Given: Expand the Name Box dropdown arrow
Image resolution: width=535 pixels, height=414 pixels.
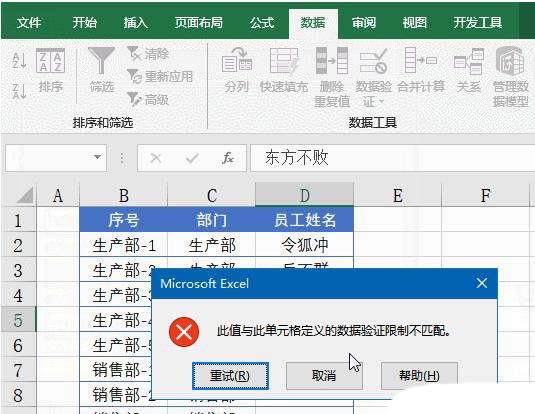Looking at the screenshot, I should [98, 157].
